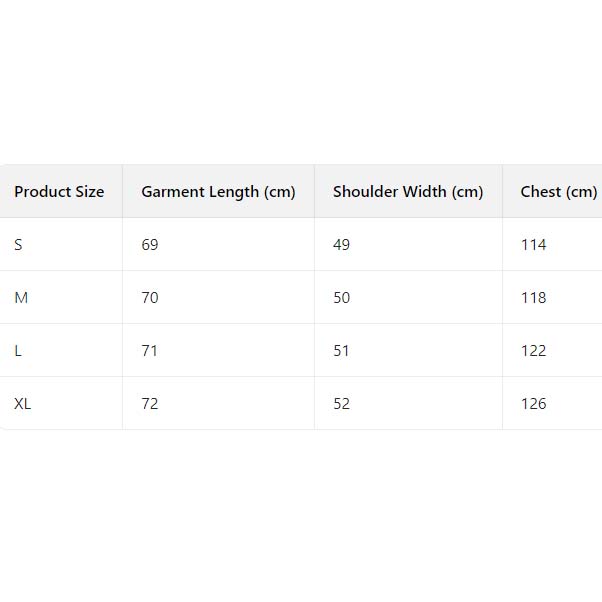
Task: Click the Product Size column header
Action: coord(59,192)
